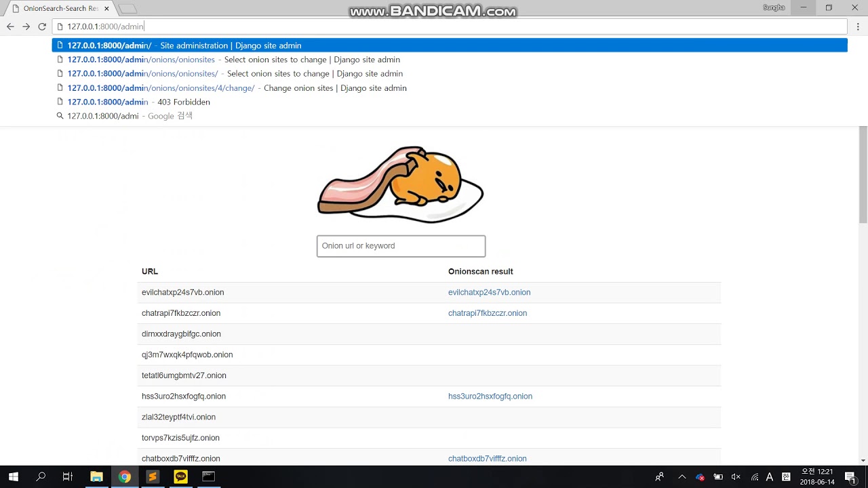This screenshot has width=868, height=488.
Task: Switch to Chrome in taskbar
Action: 124,476
